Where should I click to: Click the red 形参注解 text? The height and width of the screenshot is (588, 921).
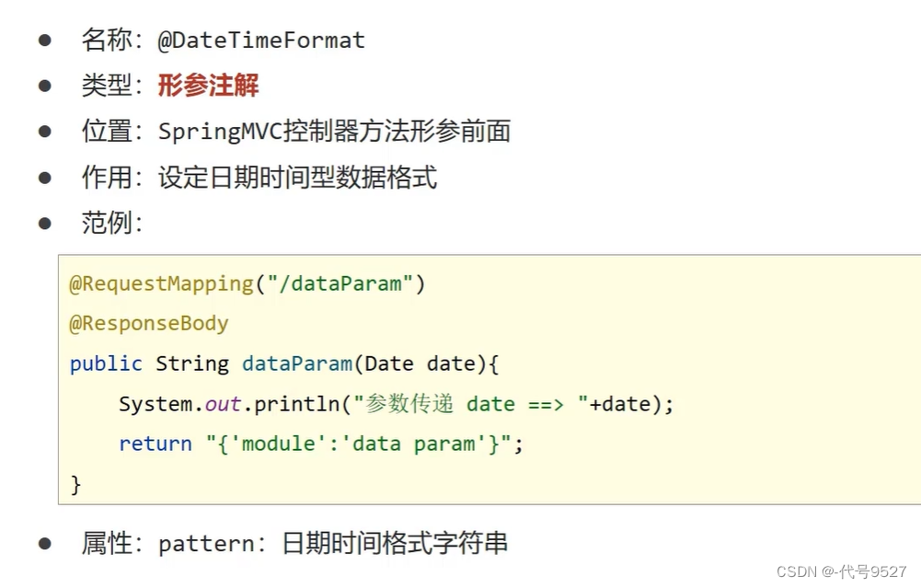point(209,86)
